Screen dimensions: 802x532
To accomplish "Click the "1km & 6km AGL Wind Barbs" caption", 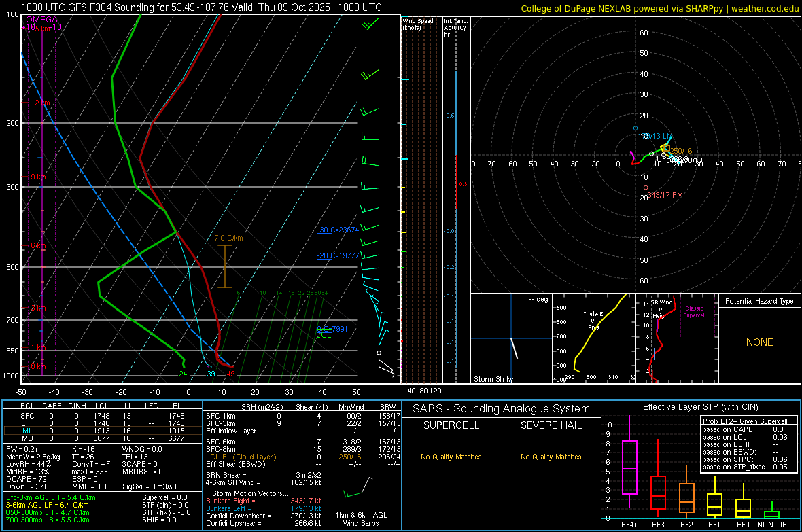I will pyautogui.click(x=361, y=519).
